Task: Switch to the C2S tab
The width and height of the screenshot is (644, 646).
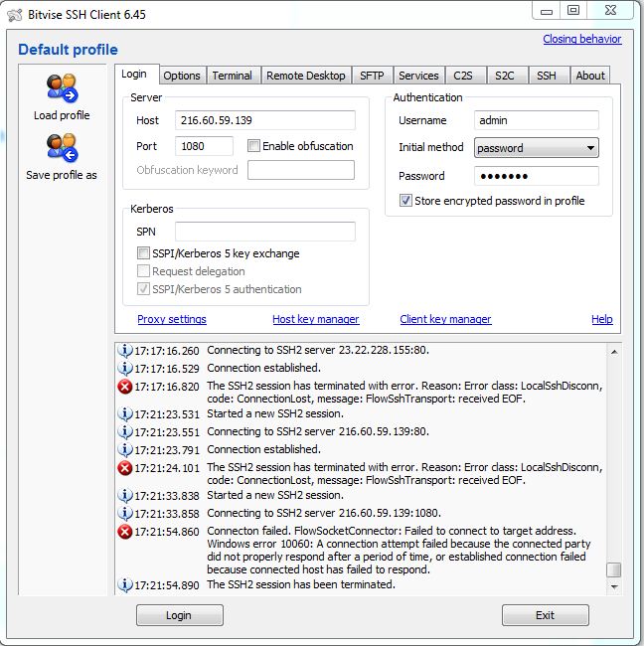Action: pos(463,76)
